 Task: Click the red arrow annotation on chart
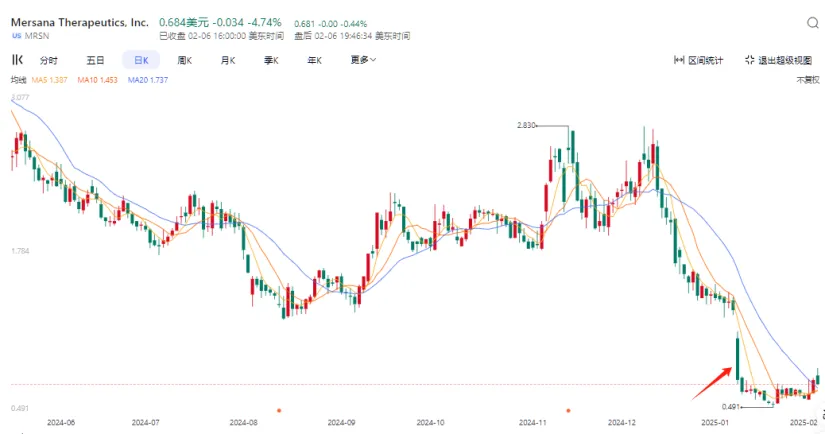point(711,383)
